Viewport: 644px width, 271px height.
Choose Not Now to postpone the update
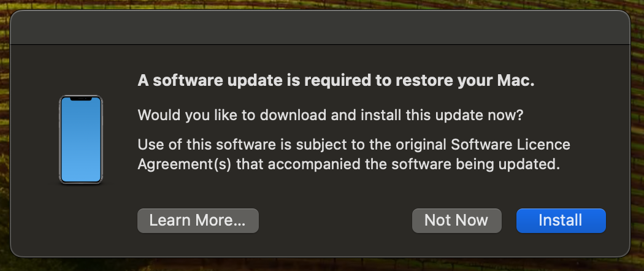pos(456,221)
